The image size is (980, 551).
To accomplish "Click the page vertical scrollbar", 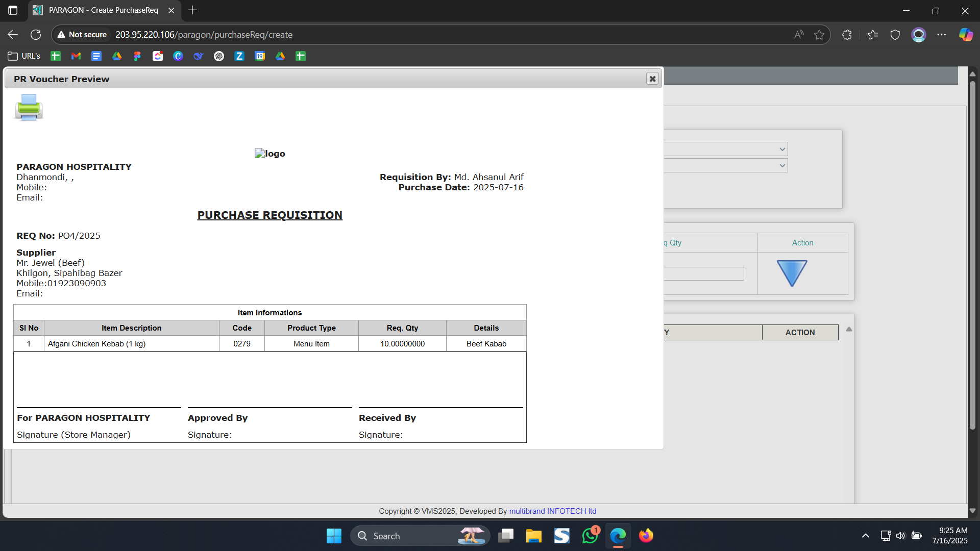I will tap(972, 255).
